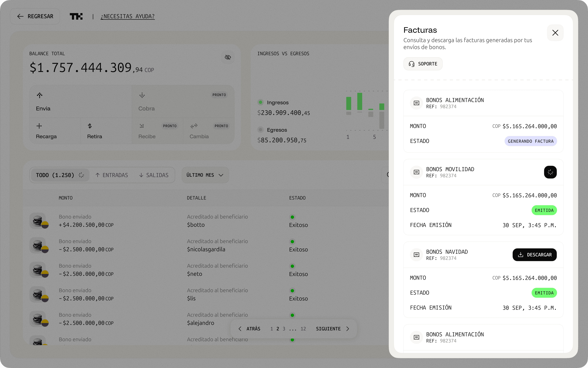Click the green status dot for $nicolasgardila
588x368 pixels.
(x=292, y=242)
